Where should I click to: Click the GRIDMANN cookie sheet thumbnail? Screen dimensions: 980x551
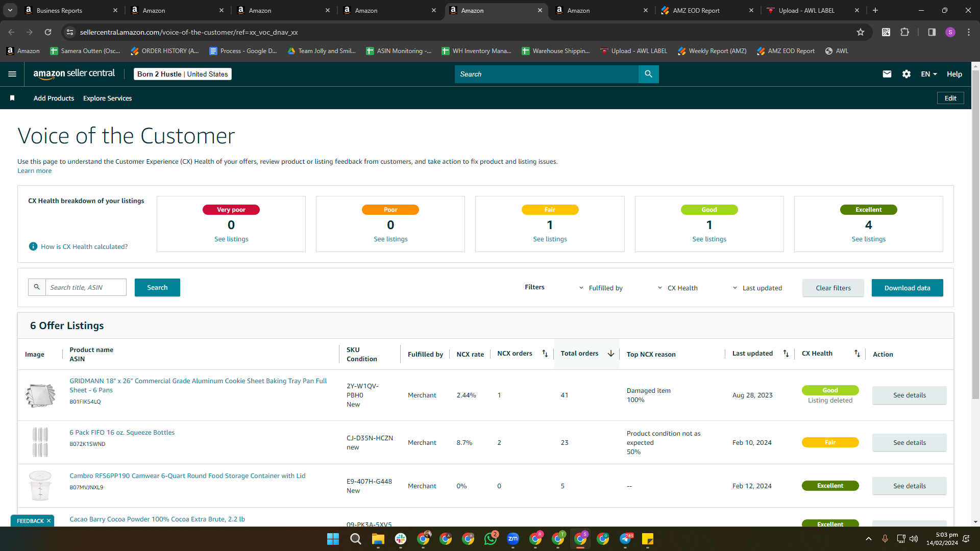(40, 395)
